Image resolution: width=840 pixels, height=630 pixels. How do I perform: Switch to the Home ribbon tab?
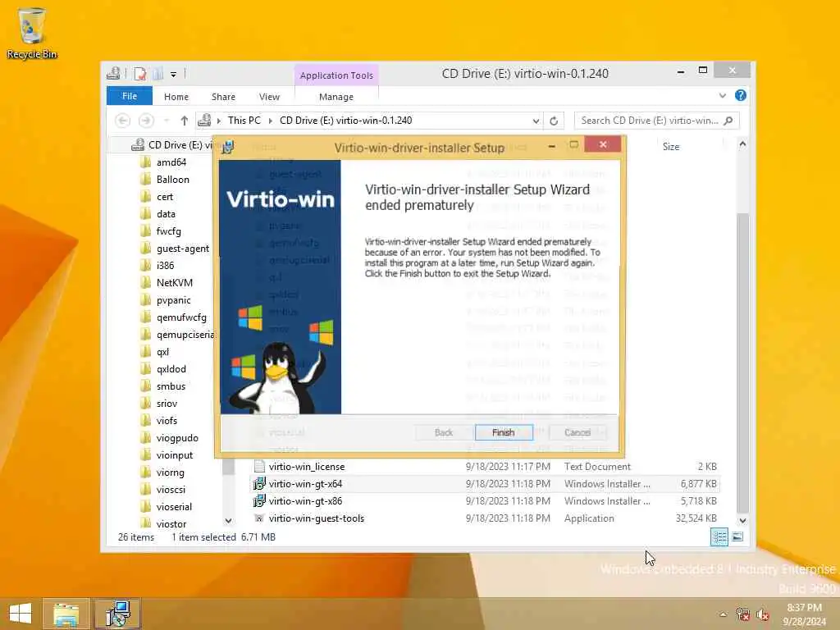point(176,97)
